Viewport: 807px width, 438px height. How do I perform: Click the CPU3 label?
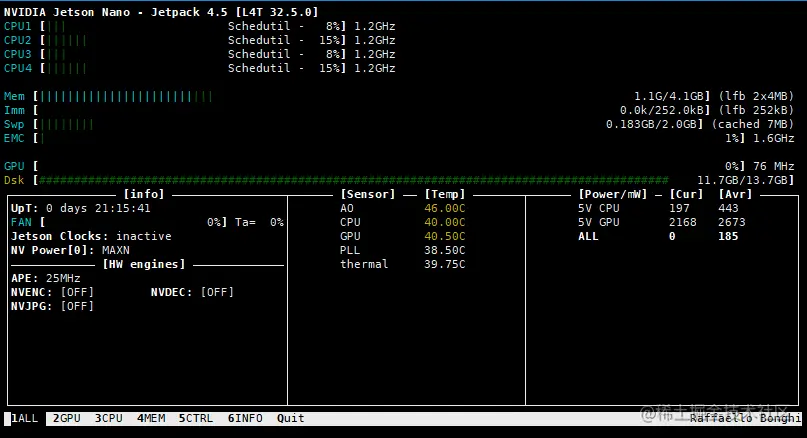pos(17,54)
